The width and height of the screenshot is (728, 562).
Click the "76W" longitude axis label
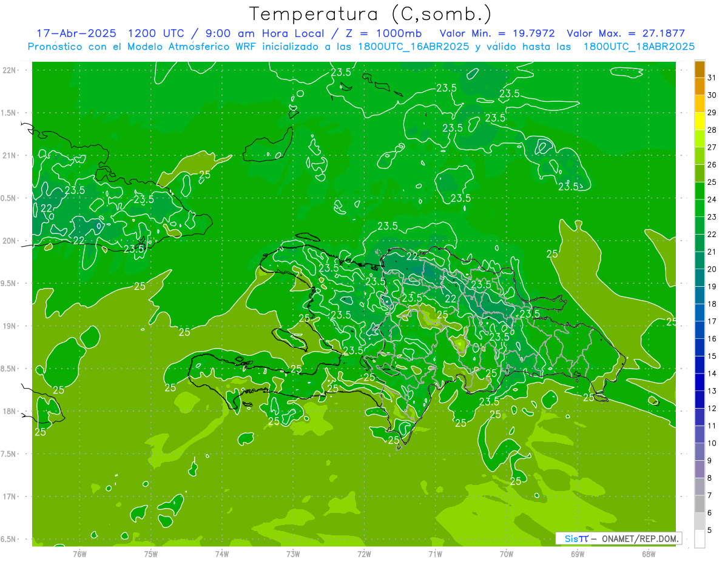pos(79,553)
